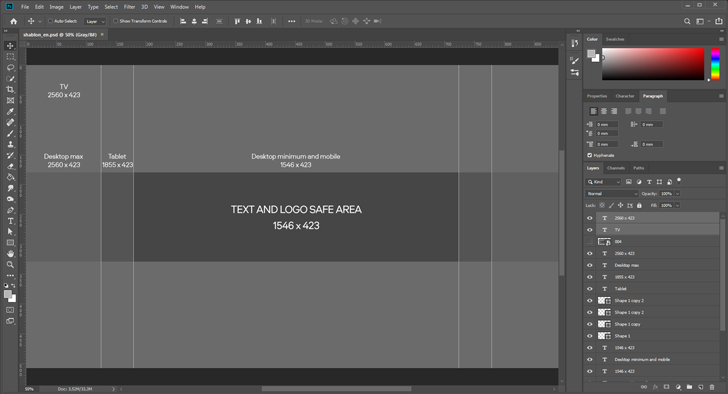
Task: Click the align left edges icon
Action: [x=183, y=21]
